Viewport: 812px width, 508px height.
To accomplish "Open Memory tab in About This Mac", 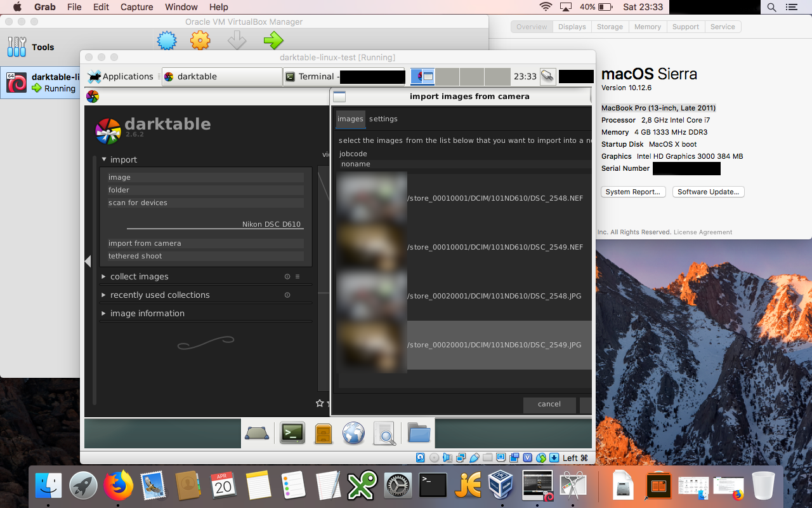I will point(648,27).
